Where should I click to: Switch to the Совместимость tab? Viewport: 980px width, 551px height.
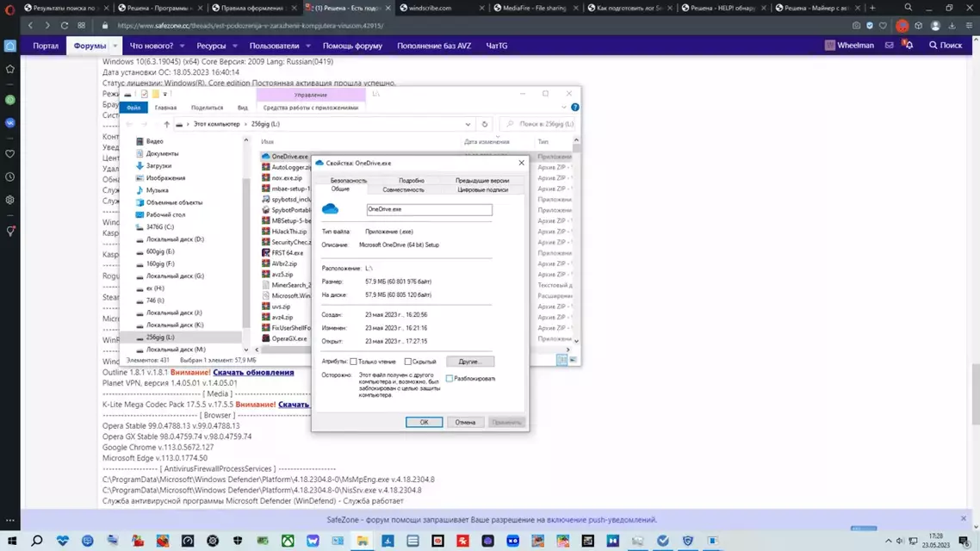tap(403, 189)
